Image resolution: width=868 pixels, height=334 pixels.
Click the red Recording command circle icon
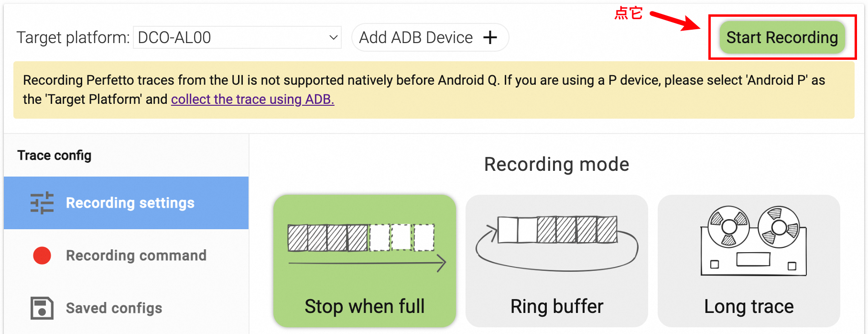tap(42, 256)
